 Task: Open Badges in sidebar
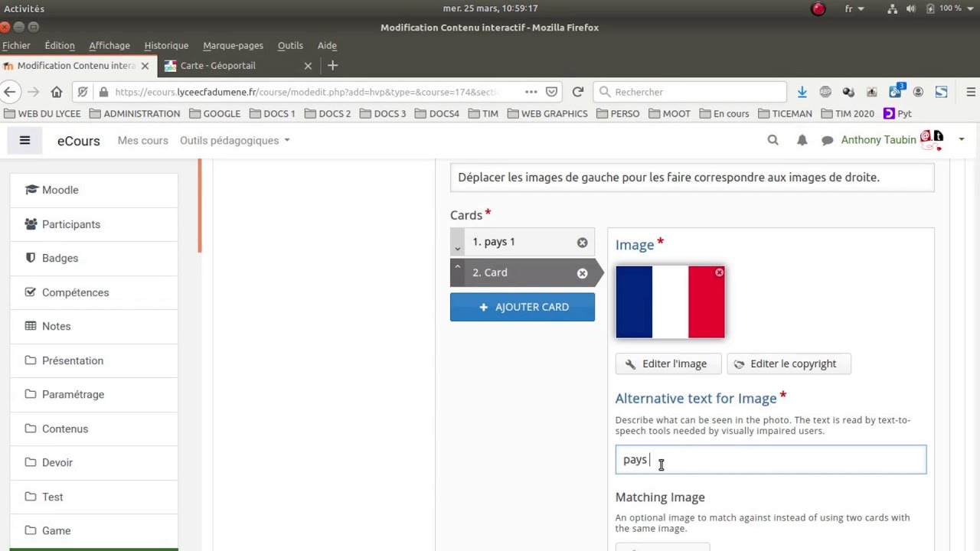93,258
